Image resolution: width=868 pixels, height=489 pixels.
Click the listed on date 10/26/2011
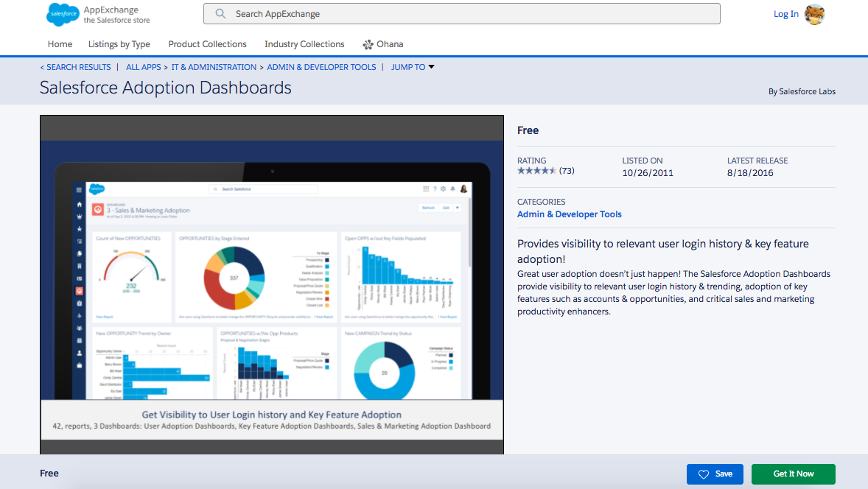(x=648, y=173)
